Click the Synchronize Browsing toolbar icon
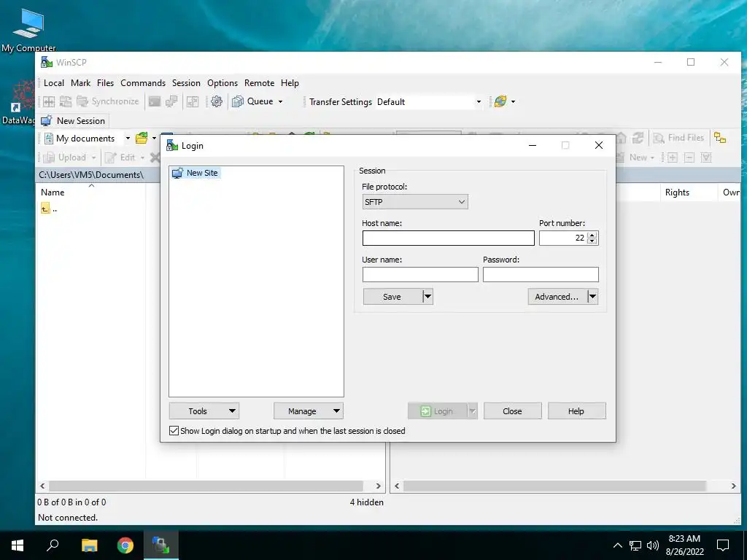Viewport: 747px width, 560px height. [193, 101]
